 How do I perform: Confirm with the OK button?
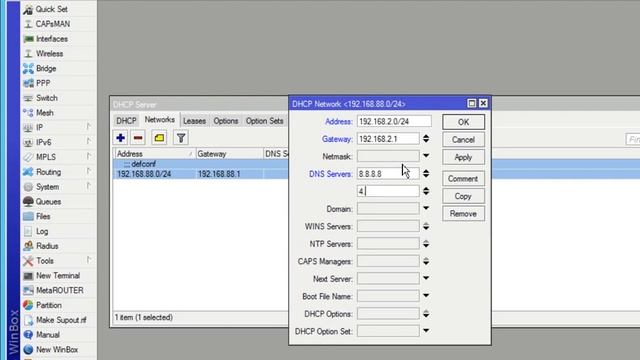point(463,122)
